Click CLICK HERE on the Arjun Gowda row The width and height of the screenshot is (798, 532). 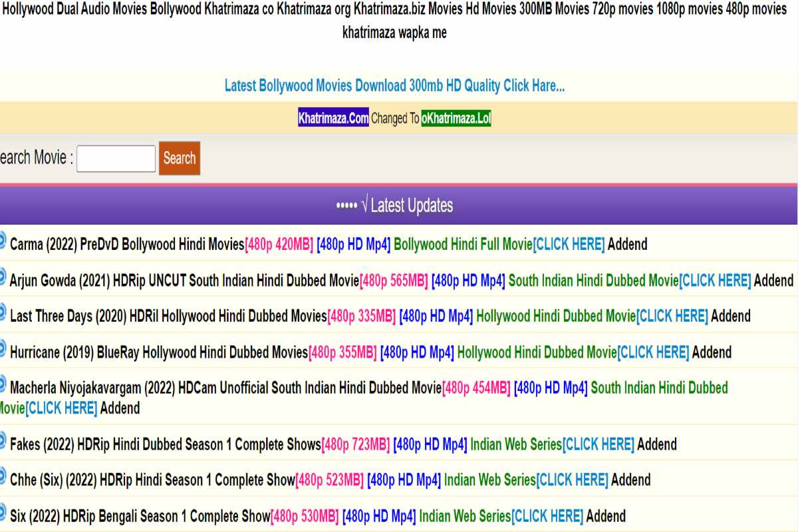[716, 281]
